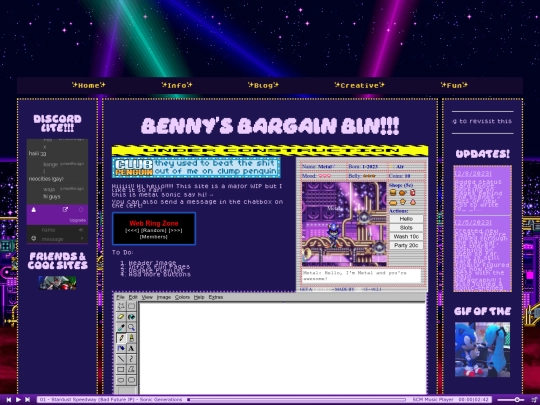Open the Fun navigation link
Screen dimensions: 540x405
click(x=455, y=85)
